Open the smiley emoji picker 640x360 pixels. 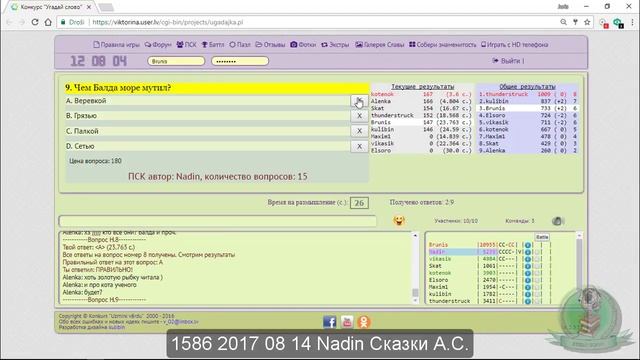pyautogui.click(x=399, y=220)
